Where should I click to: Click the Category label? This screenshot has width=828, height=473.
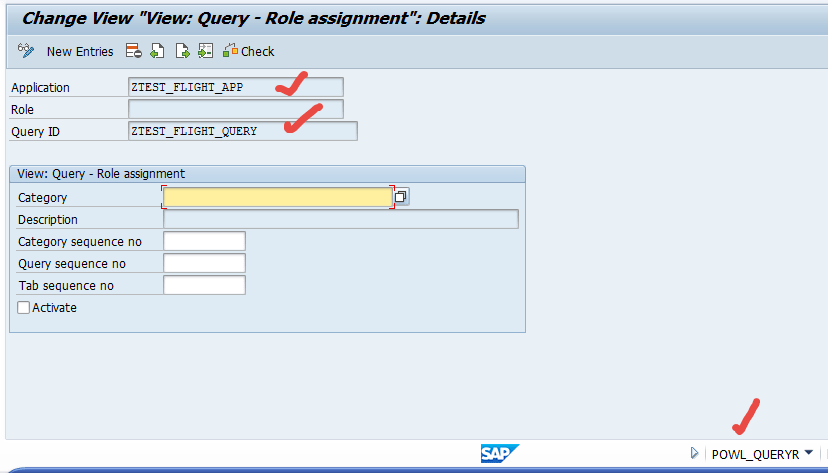(42, 197)
